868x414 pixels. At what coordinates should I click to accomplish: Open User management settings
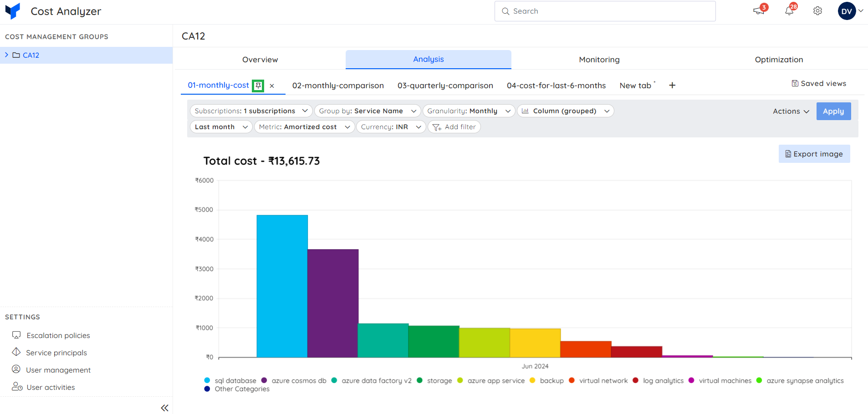click(51, 370)
